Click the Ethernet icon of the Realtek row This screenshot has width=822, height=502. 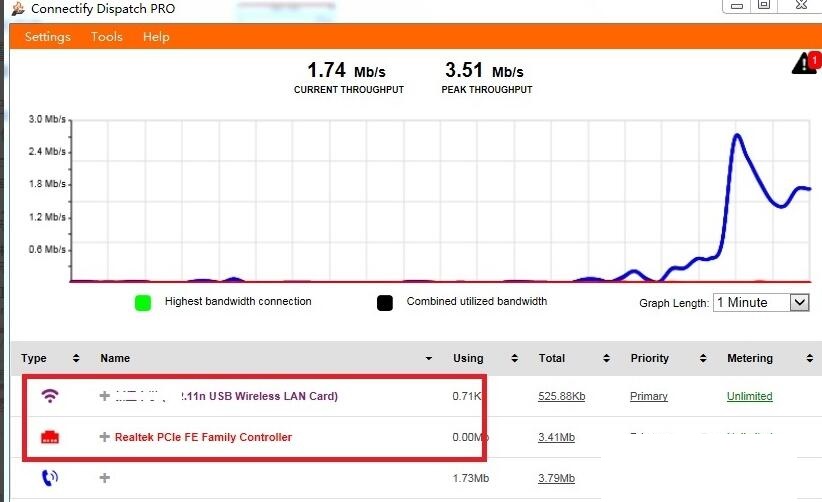(50, 436)
